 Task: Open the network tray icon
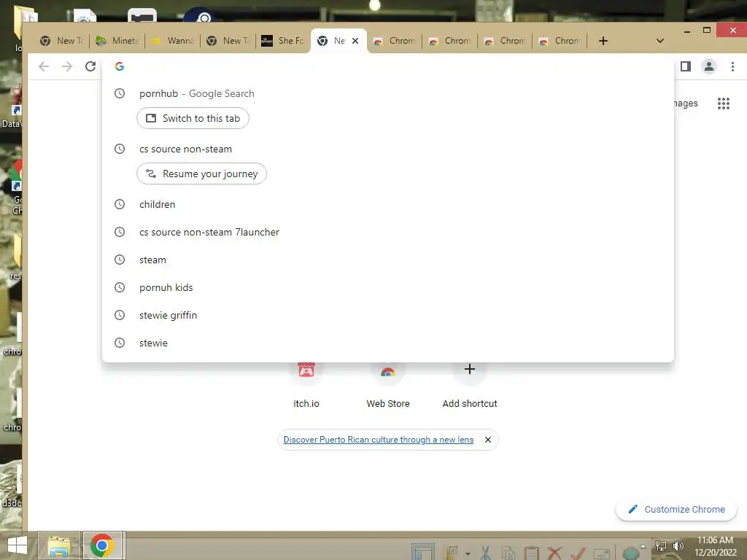click(661, 546)
